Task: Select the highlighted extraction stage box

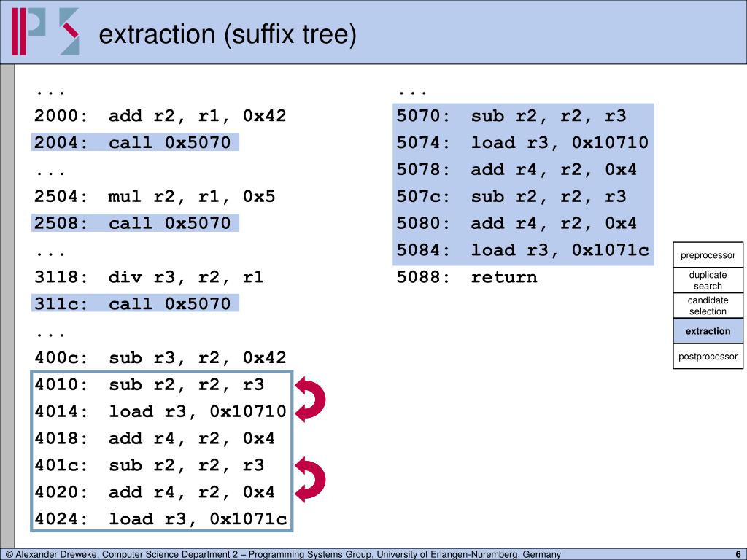Action: click(708, 331)
